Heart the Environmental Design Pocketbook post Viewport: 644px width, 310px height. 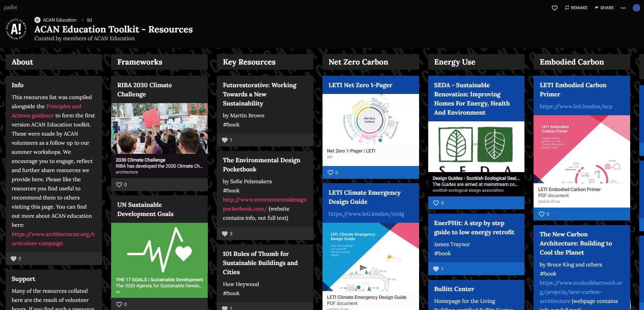pos(225,234)
